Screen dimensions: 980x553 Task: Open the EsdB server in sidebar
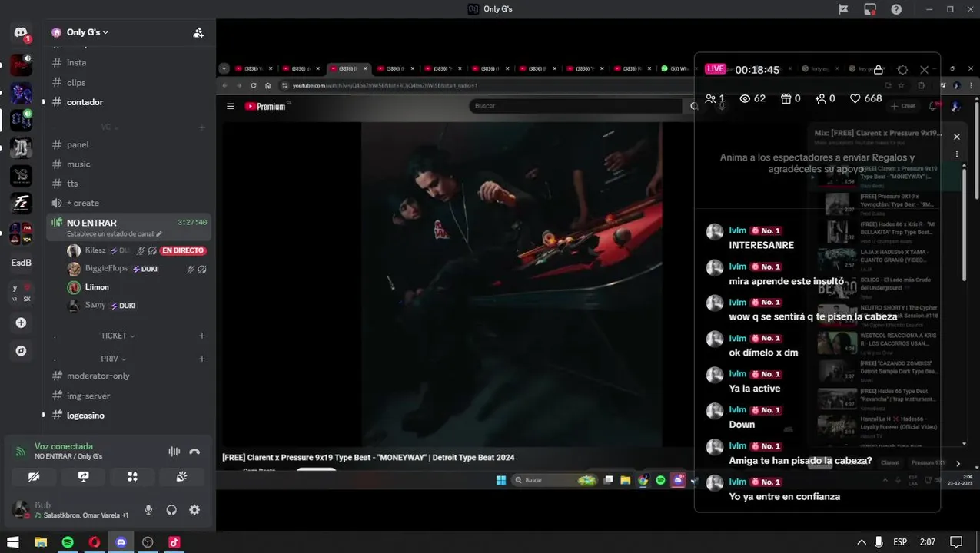[x=21, y=263]
